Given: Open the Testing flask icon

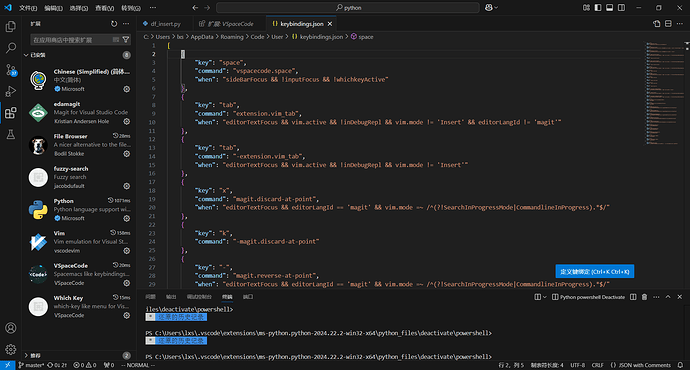Looking at the screenshot, I should point(11,134).
